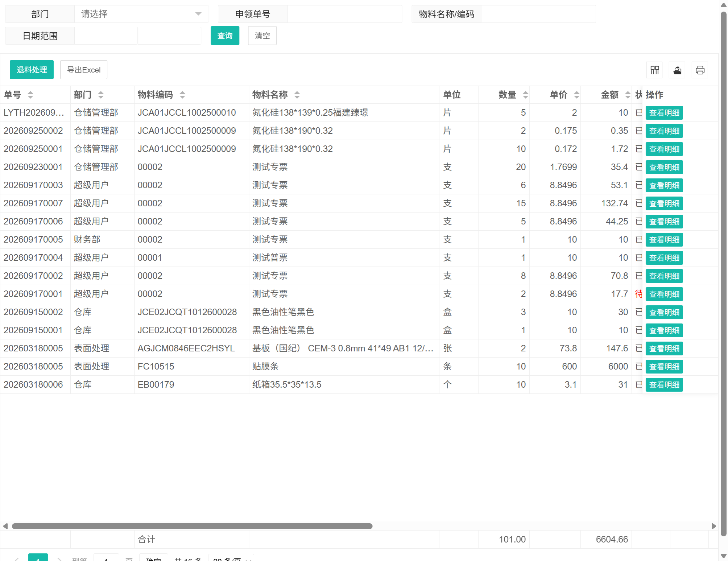Sort by 单价 column arrows

pos(576,95)
